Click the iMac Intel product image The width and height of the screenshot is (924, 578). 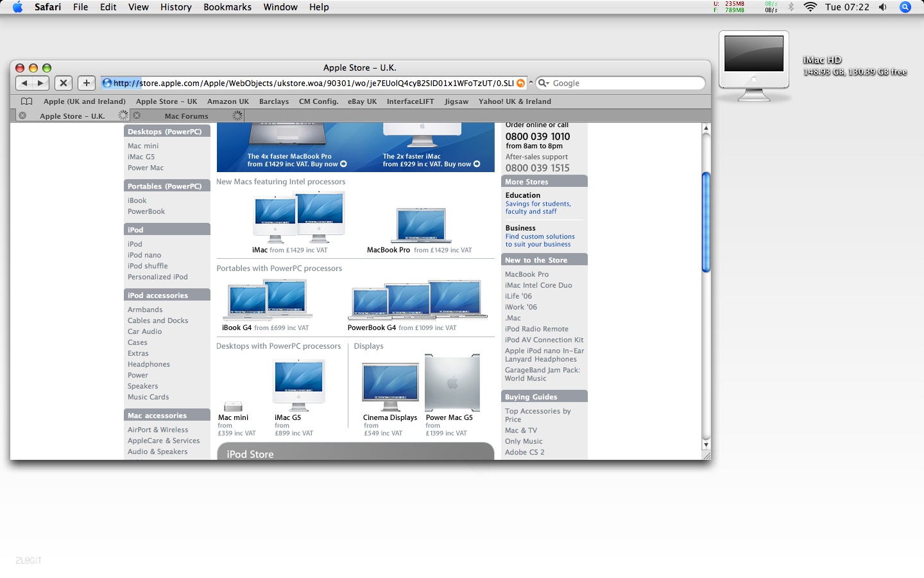299,218
